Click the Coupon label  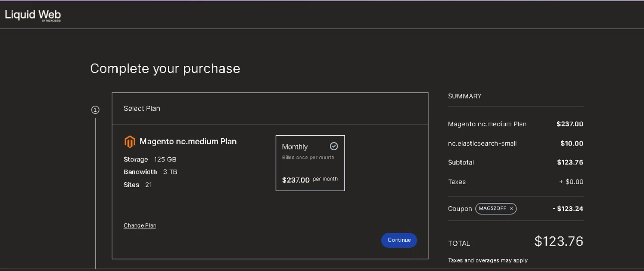coord(460,209)
